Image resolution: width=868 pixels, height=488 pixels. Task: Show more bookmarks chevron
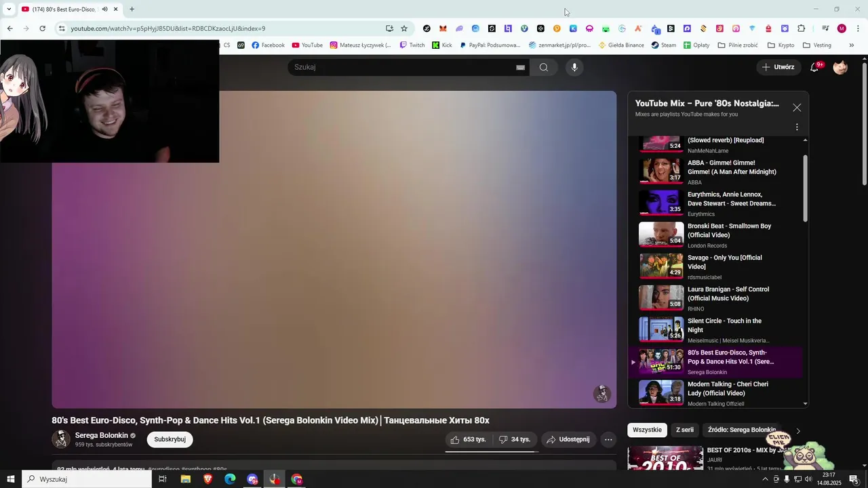click(852, 45)
